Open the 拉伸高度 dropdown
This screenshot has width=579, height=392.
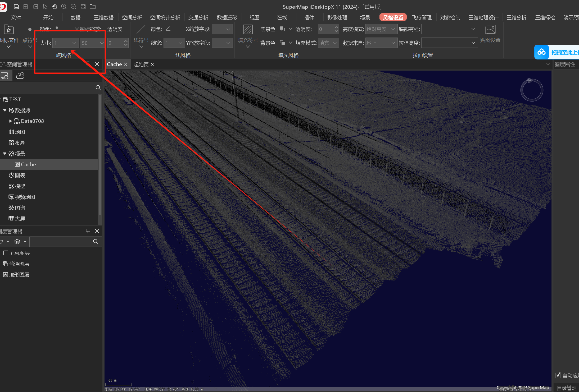click(x=449, y=43)
